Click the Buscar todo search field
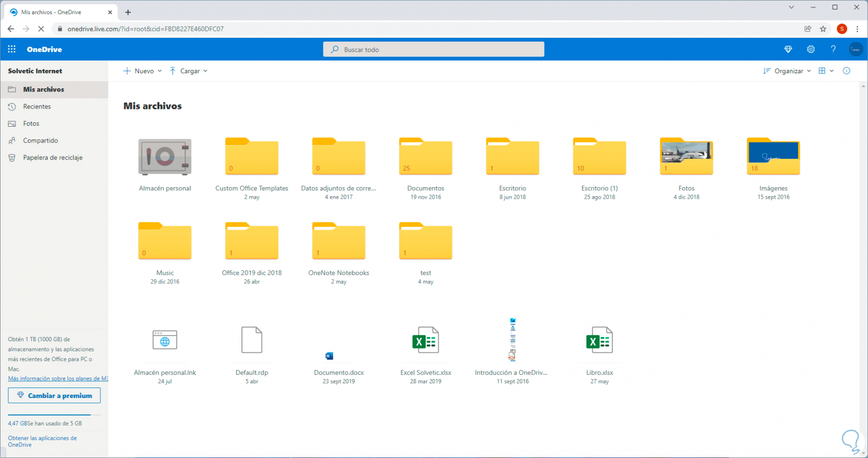 click(x=433, y=49)
